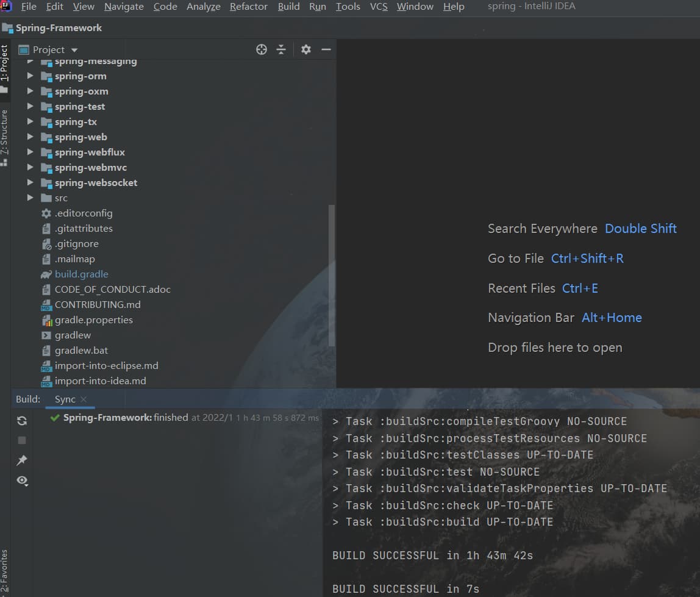The image size is (700, 597).
Task: Click the CODE_OF_CONDUCT.adoc file icon
Action: coord(46,290)
